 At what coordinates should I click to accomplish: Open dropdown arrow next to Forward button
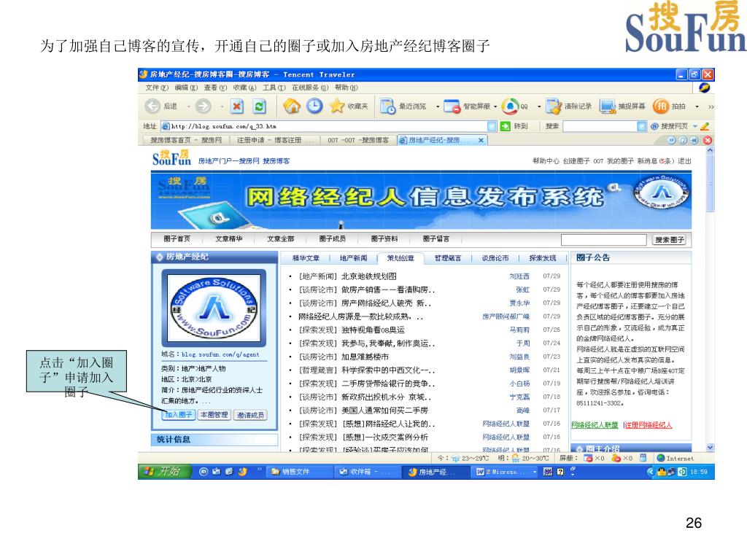(x=222, y=106)
